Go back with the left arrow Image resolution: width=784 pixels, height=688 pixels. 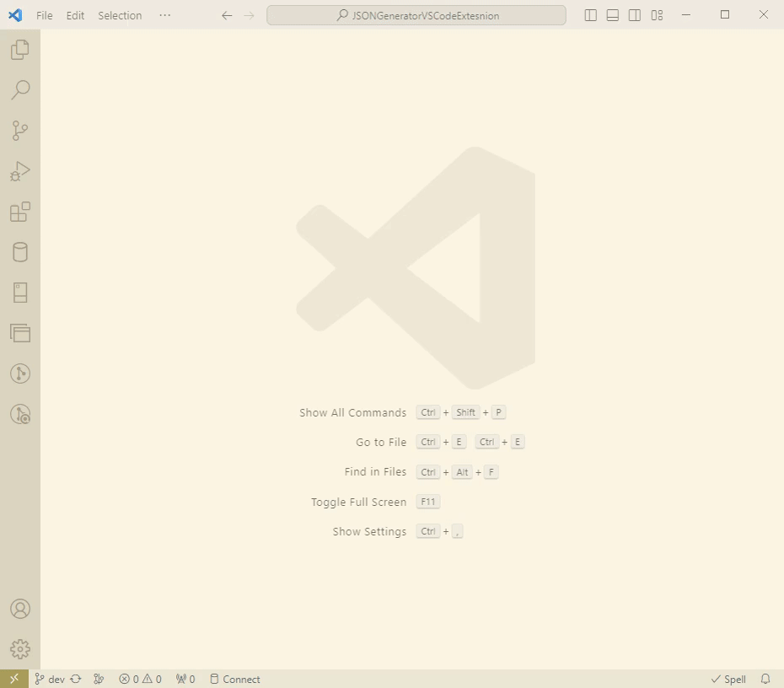227,15
